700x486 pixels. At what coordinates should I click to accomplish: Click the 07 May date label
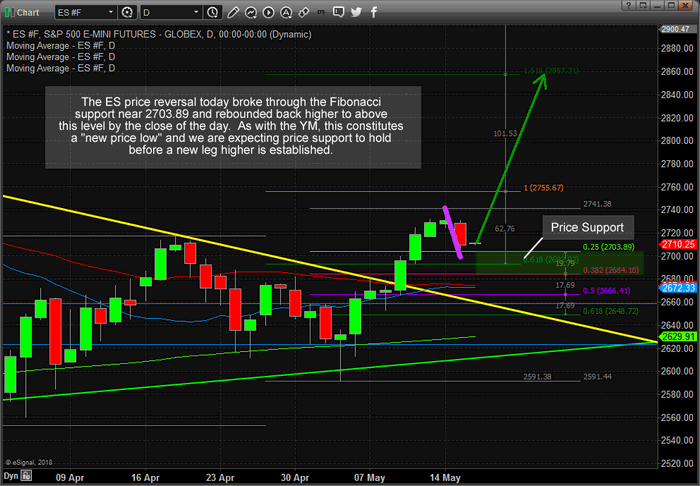370,478
